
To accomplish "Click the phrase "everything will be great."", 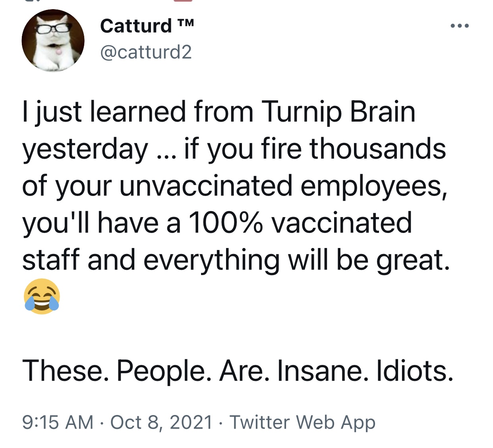I will 297,260.
